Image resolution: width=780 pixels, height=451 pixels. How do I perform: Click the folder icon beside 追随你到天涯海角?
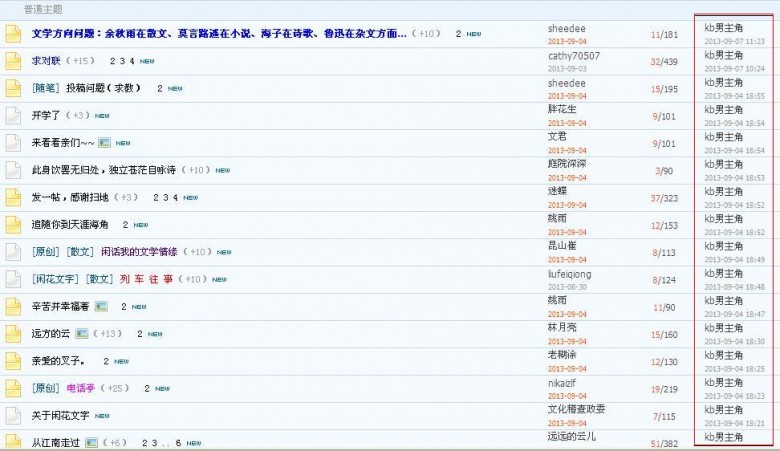[x=13, y=224]
